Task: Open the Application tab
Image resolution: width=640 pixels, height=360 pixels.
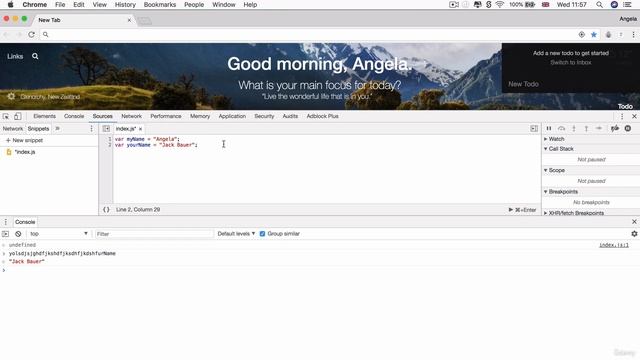Action: click(232, 116)
